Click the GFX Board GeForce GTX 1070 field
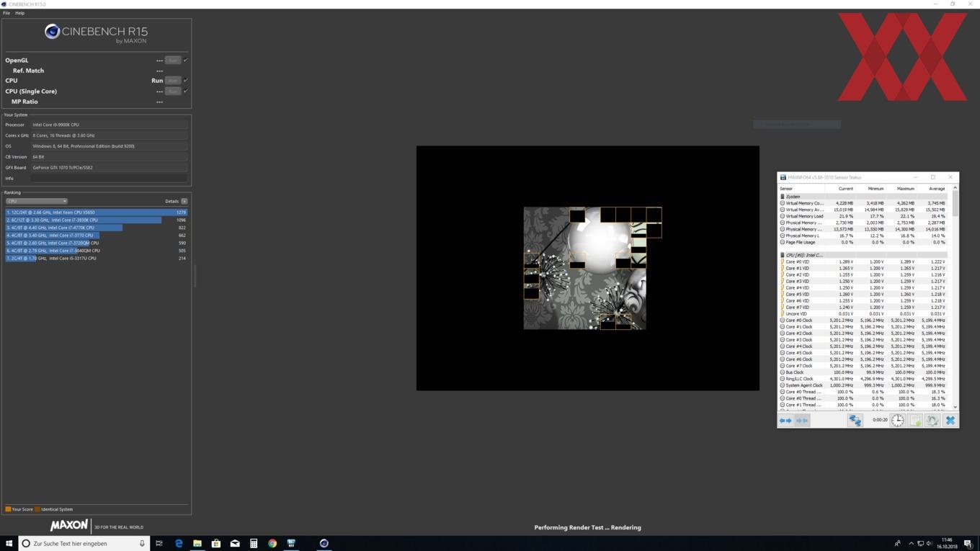 point(110,167)
